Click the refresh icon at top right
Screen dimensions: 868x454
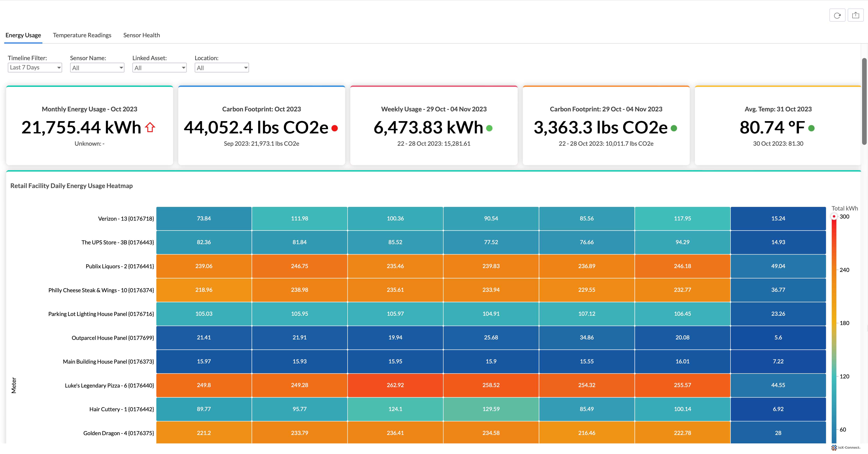837,15
